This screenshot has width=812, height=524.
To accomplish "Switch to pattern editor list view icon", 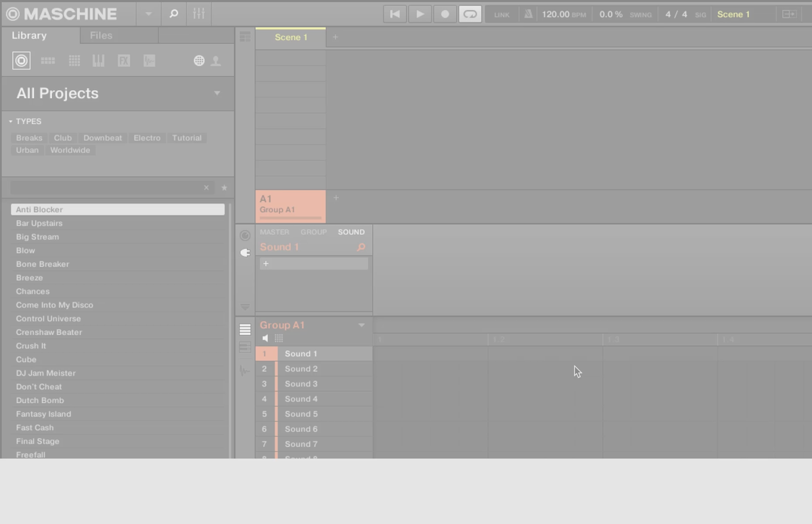I will pyautogui.click(x=245, y=330).
